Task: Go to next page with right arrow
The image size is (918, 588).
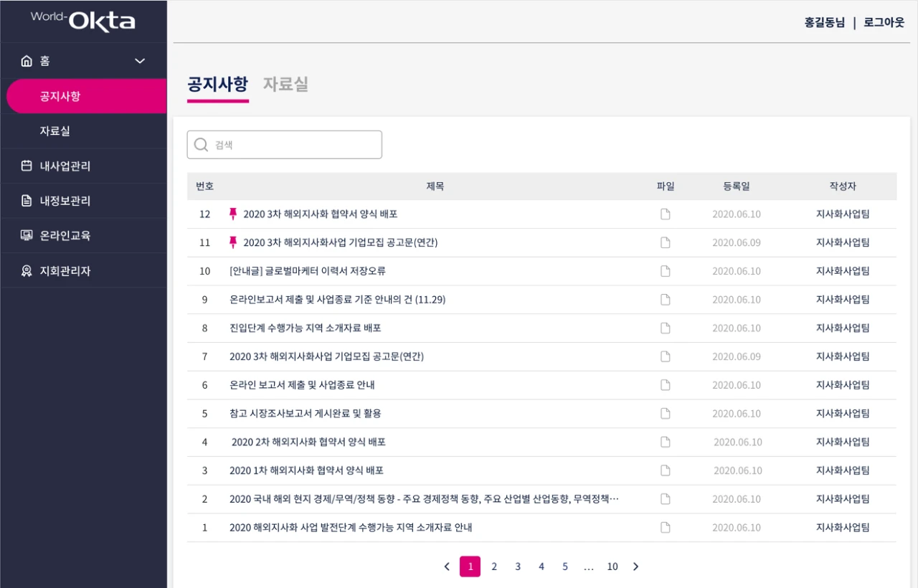Action: click(x=635, y=566)
